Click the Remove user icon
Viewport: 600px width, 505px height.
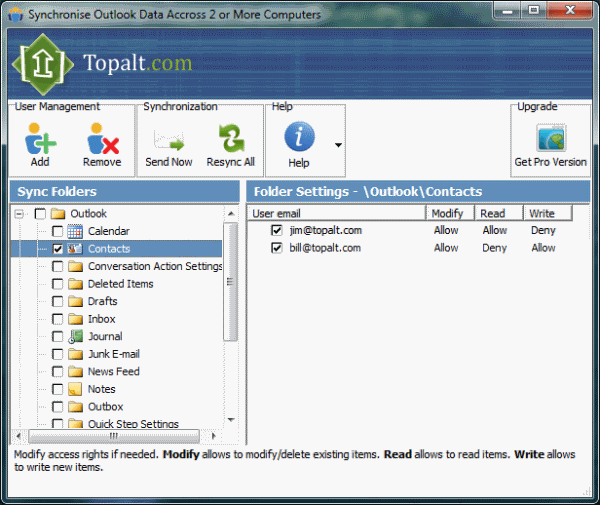[101, 138]
